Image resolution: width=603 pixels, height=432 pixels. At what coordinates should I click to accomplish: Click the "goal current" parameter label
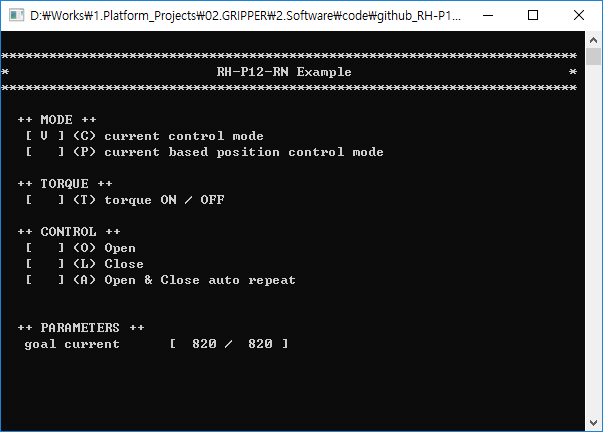click(x=71, y=344)
